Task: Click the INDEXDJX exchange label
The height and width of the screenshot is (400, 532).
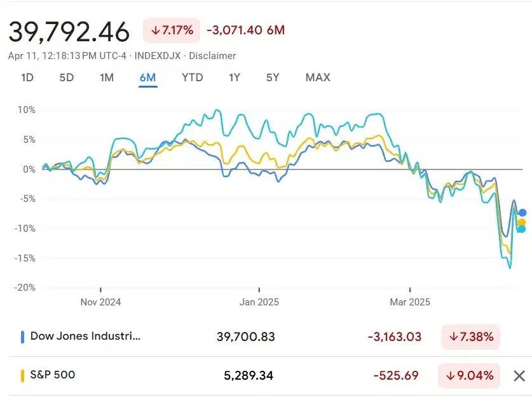Action: [x=158, y=56]
